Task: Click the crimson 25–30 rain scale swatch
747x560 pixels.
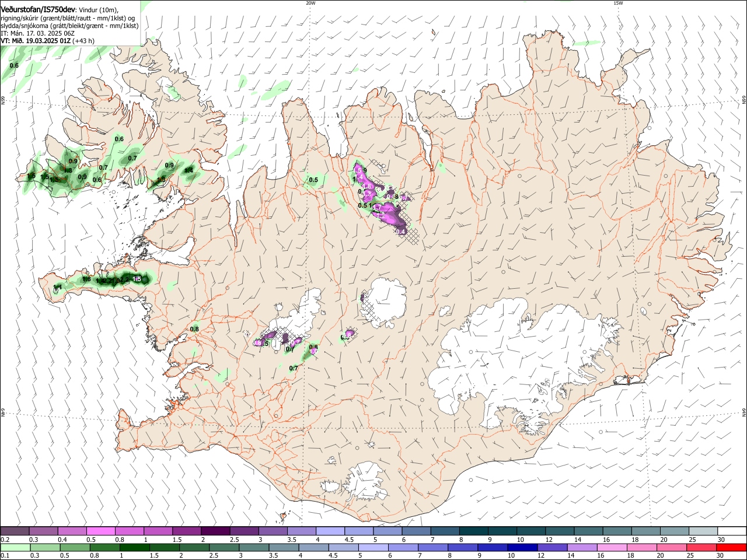Action: 701,547
